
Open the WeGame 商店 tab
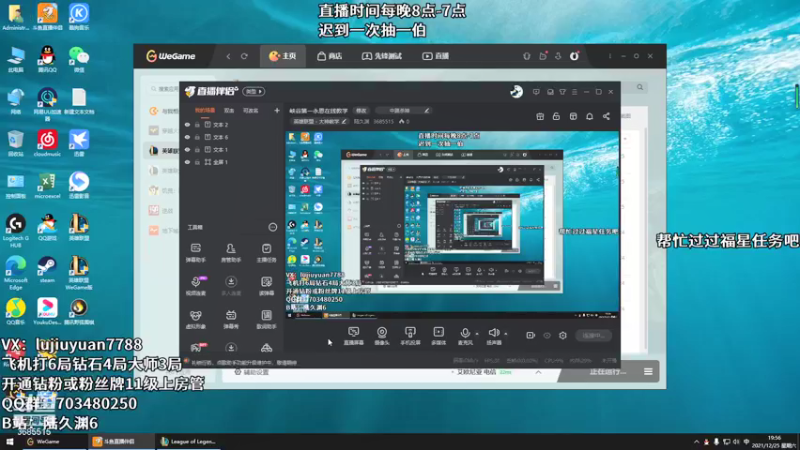pyautogui.click(x=330, y=56)
